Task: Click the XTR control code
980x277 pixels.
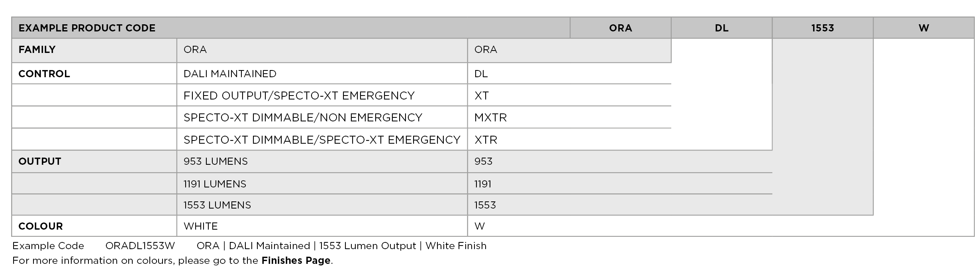Action: [x=486, y=140]
